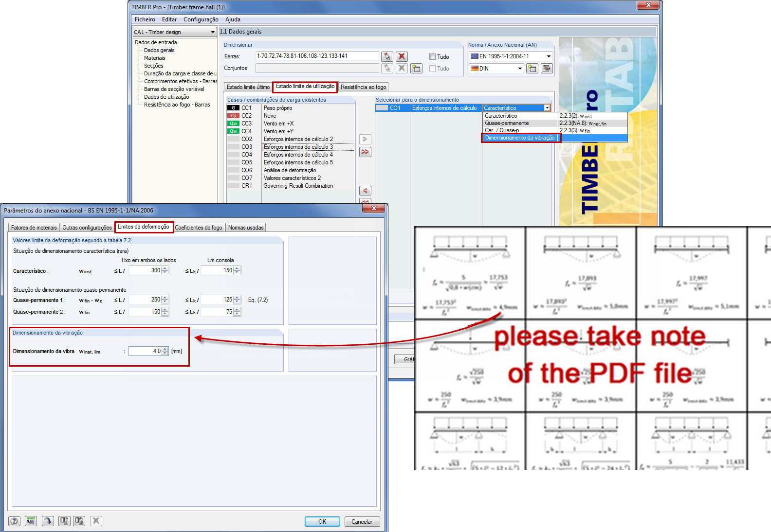Open the Fatores de materiais tab
The width and height of the screenshot is (771, 532).
(x=34, y=228)
